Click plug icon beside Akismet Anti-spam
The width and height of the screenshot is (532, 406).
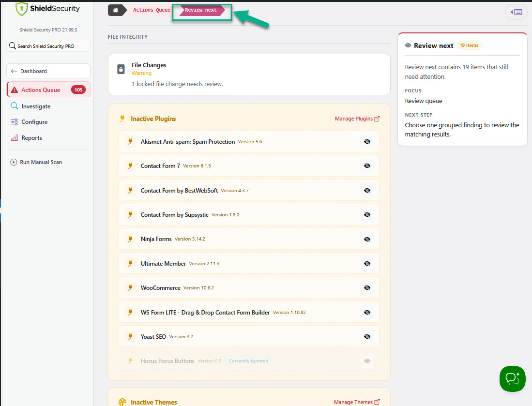pyautogui.click(x=130, y=141)
